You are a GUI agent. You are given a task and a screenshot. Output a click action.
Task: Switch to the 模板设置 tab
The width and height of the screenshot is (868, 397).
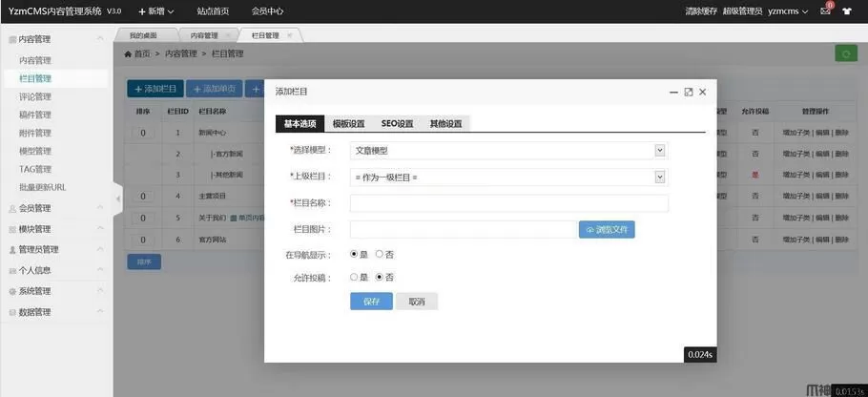348,124
